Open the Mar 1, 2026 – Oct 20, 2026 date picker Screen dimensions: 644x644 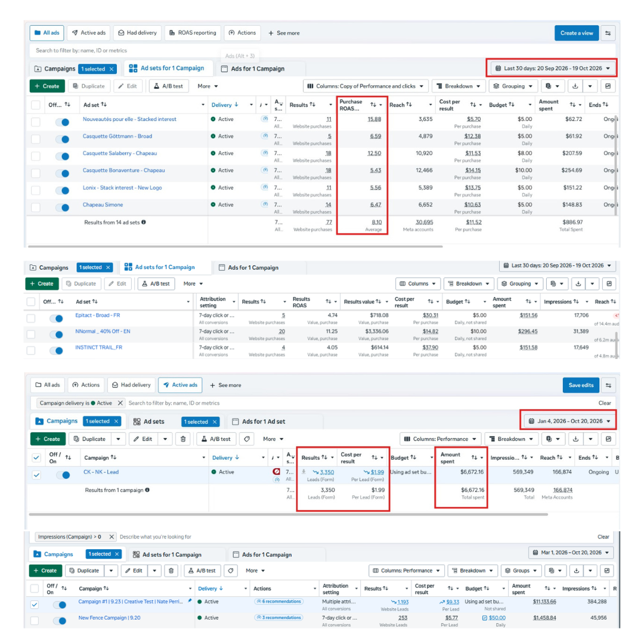pyautogui.click(x=571, y=552)
